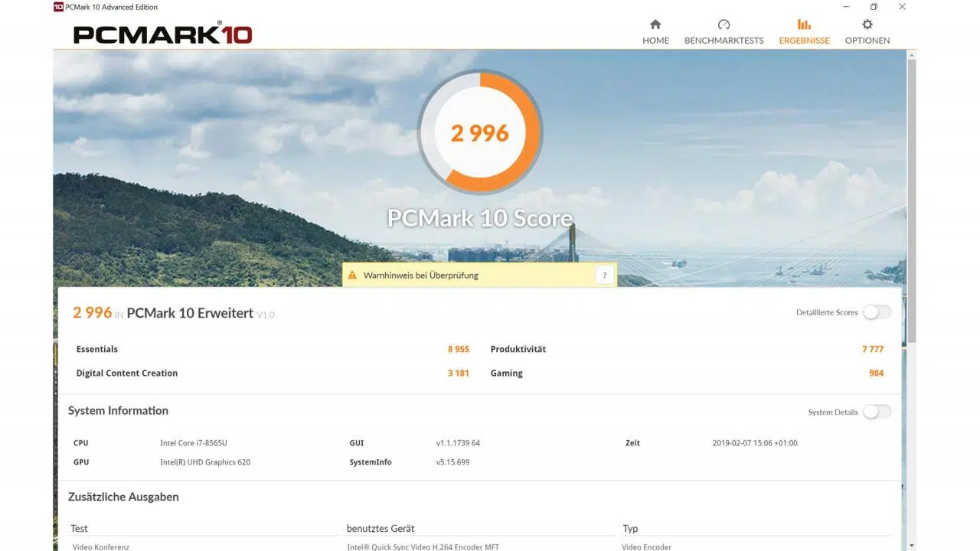
Task: Click the vertical scrollbar thumb
Action: [911, 201]
